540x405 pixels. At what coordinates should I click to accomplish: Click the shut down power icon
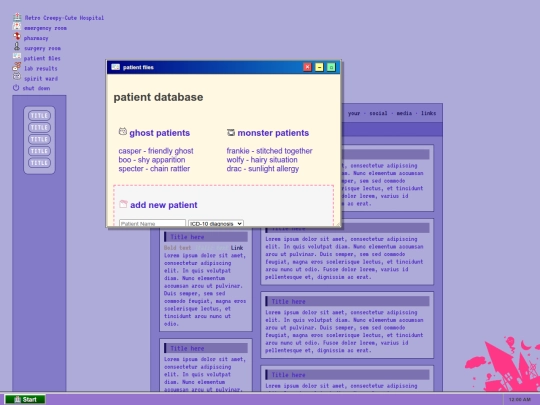(16, 88)
